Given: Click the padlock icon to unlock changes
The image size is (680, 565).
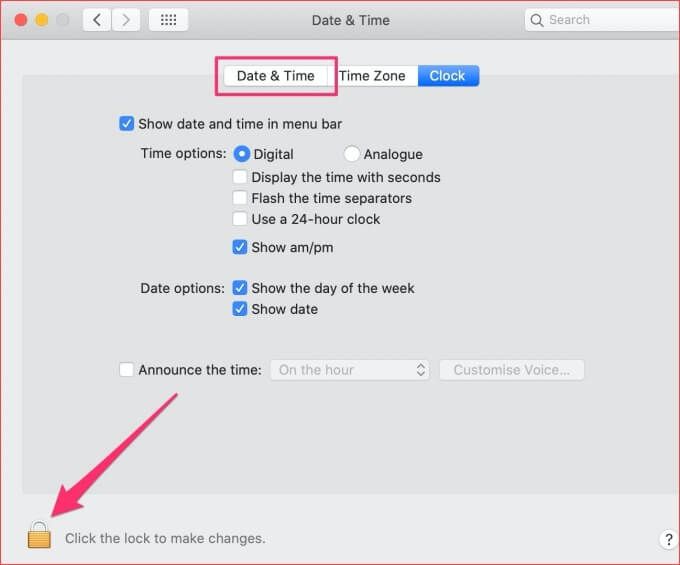Looking at the screenshot, I should 39,535.
